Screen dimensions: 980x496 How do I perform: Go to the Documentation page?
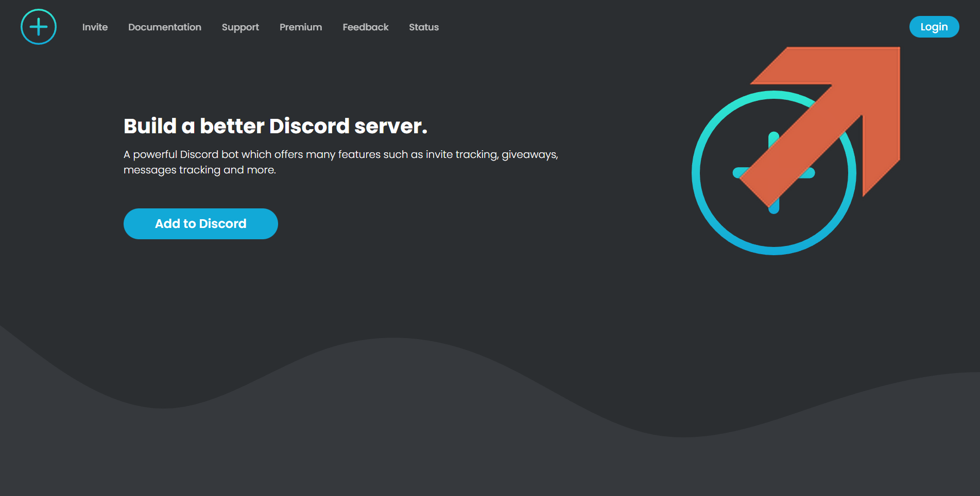[165, 27]
